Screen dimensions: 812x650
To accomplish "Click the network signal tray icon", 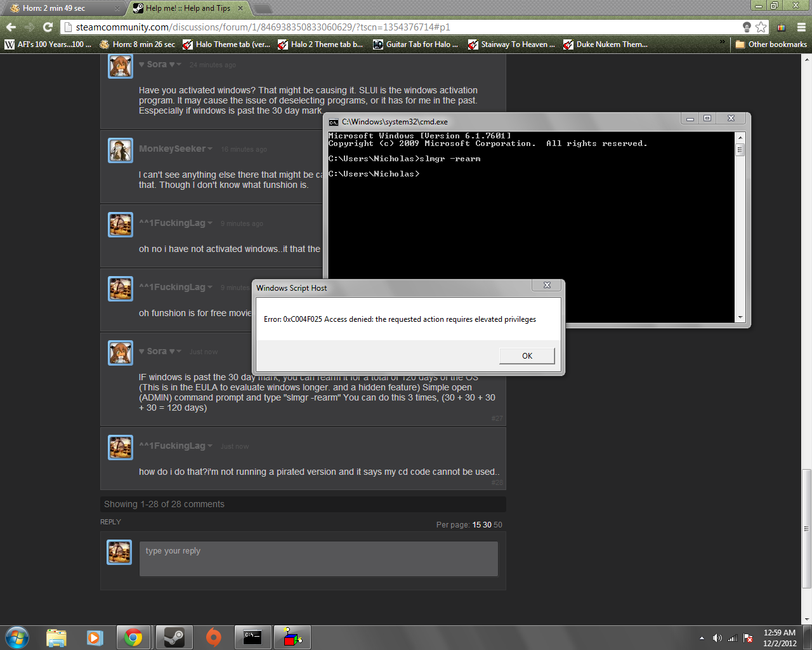I will (733, 638).
